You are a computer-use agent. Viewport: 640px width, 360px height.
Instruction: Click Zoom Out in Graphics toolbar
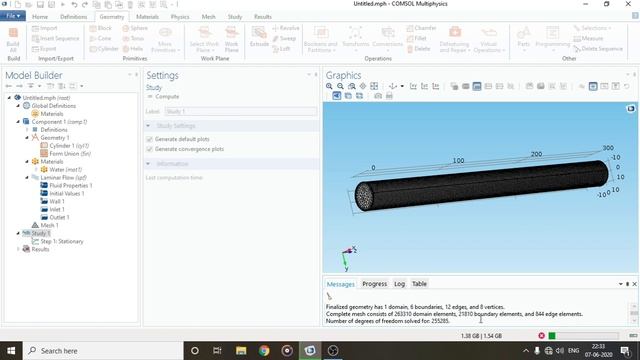(340, 86)
